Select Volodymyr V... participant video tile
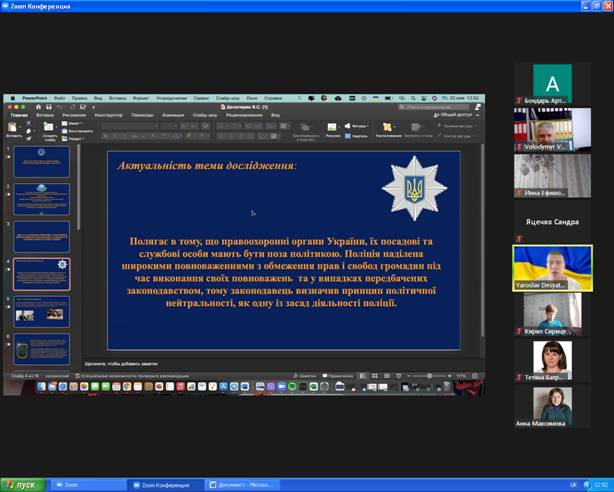 [x=552, y=130]
